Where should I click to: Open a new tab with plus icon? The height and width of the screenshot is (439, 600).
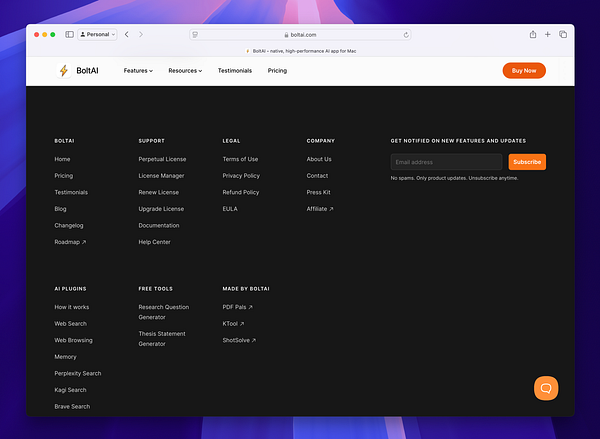[x=548, y=34]
